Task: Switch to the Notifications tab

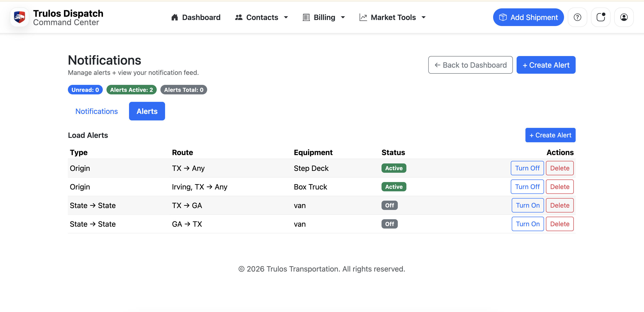Action: point(96,111)
